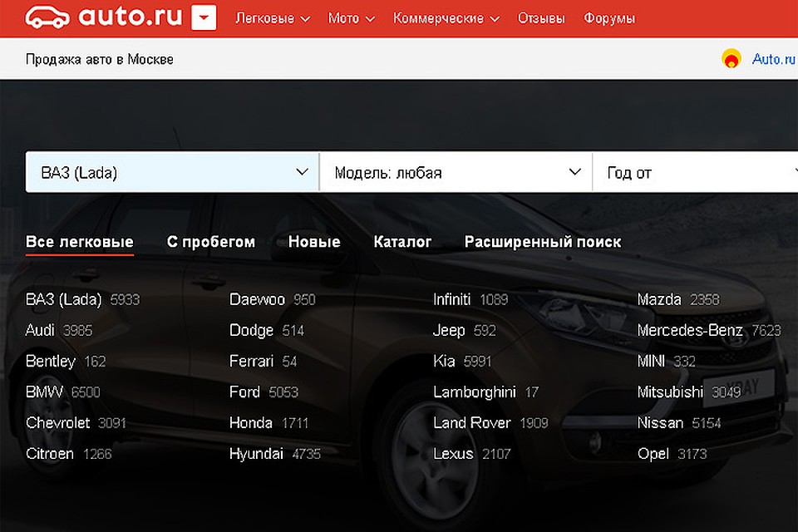Image resolution: width=798 pixels, height=532 pixels.
Task: Open the Форумы link
Action: click(x=609, y=19)
